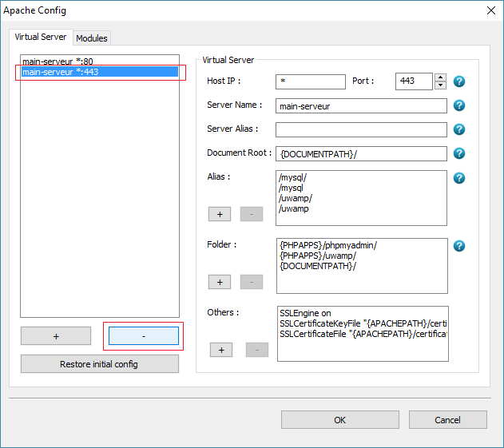The height and width of the screenshot is (448, 504).
Task: Click help icon beside Alias list
Action: pos(459,177)
